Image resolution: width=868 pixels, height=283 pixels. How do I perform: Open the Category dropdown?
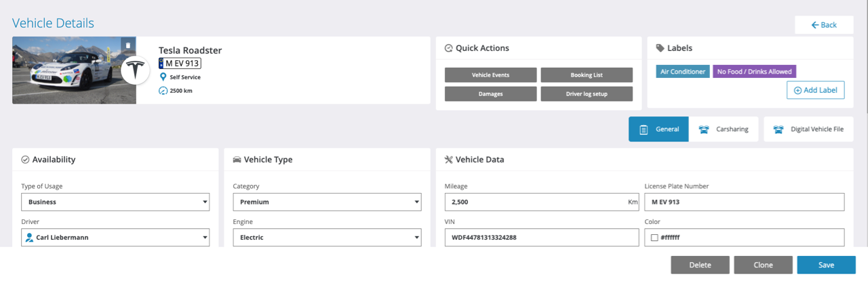click(x=327, y=202)
